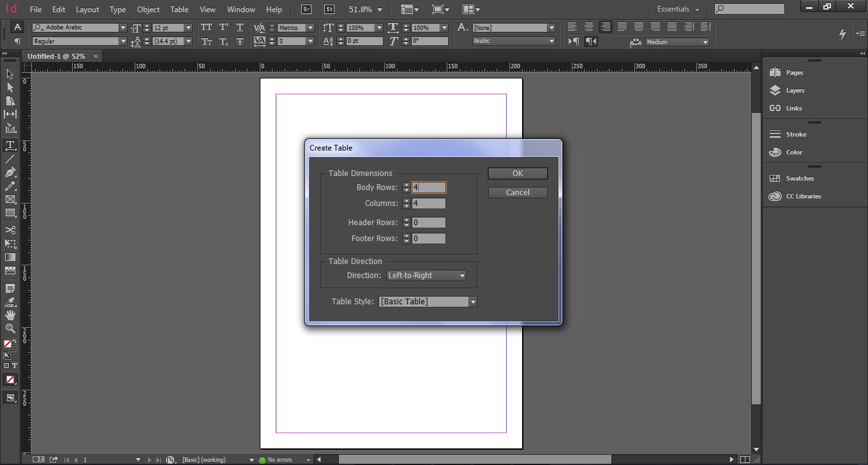Open Adobe Stock via the St icon
Image resolution: width=868 pixels, height=465 pixels.
(329, 10)
